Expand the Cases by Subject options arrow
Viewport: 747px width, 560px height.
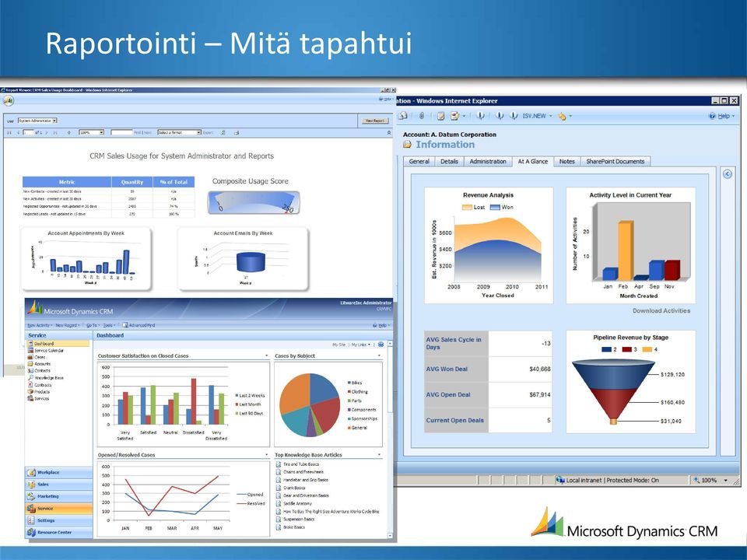point(379,355)
